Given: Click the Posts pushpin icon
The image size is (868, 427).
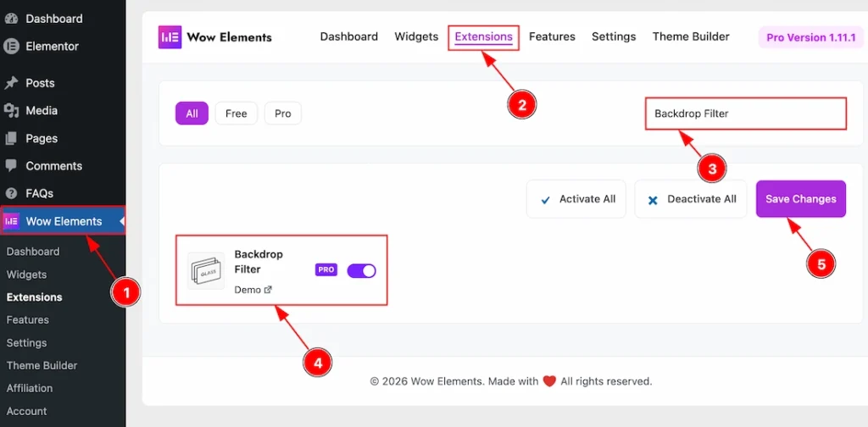Looking at the screenshot, I should 12,83.
